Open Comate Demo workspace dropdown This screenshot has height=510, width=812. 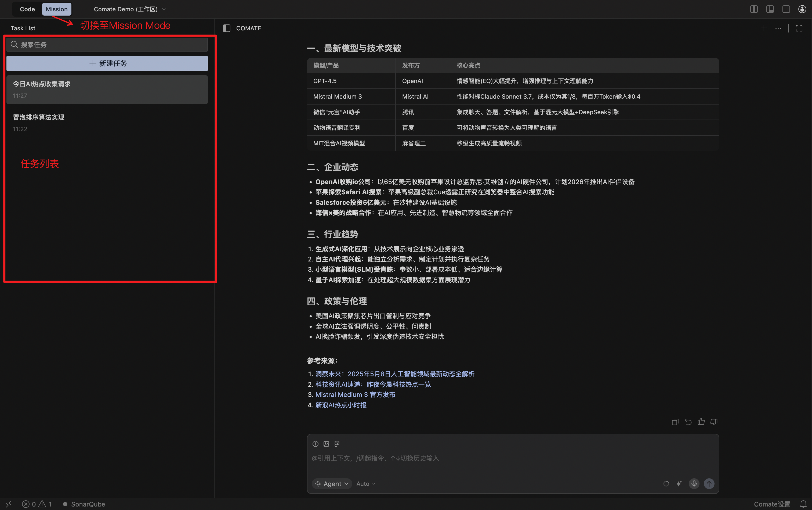click(x=130, y=9)
